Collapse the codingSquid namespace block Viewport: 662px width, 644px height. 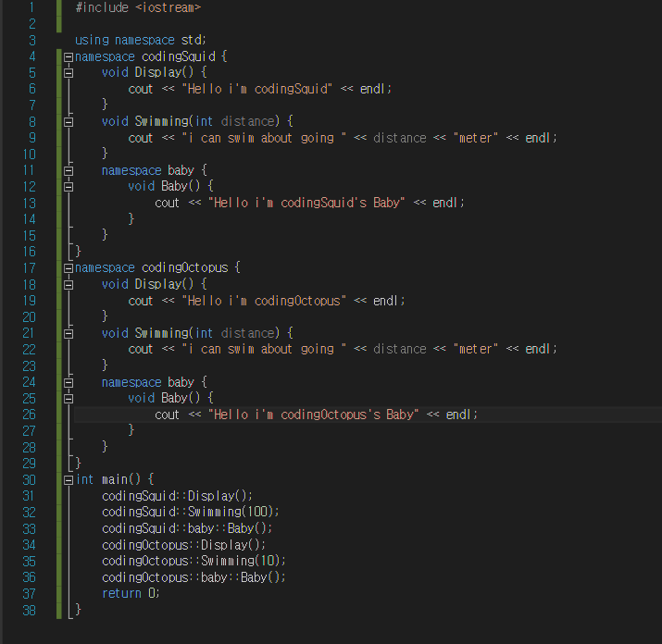click(69, 57)
